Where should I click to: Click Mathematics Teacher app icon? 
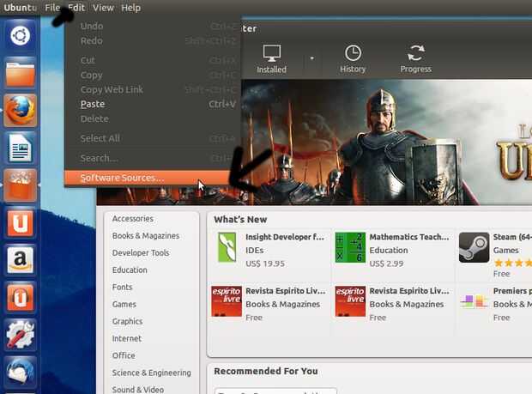pyautogui.click(x=350, y=247)
